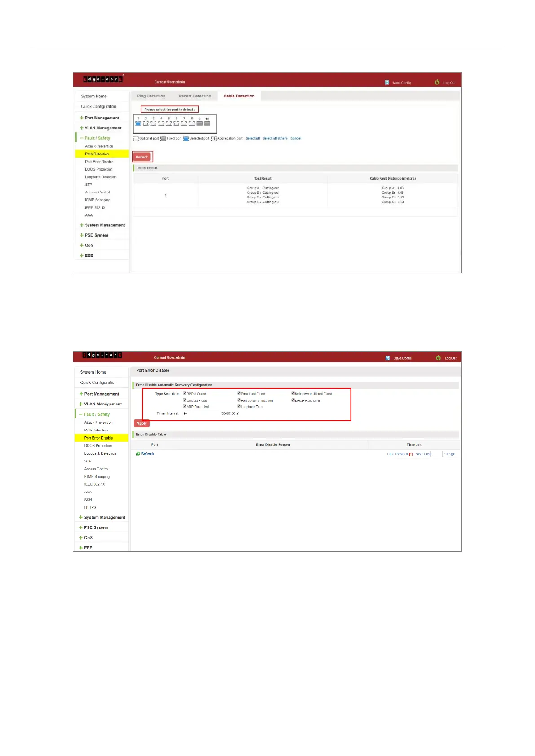Open Attack Prevention on Port Error Disable screen sidebar
This screenshot has width=535, height=756.
(x=98, y=423)
